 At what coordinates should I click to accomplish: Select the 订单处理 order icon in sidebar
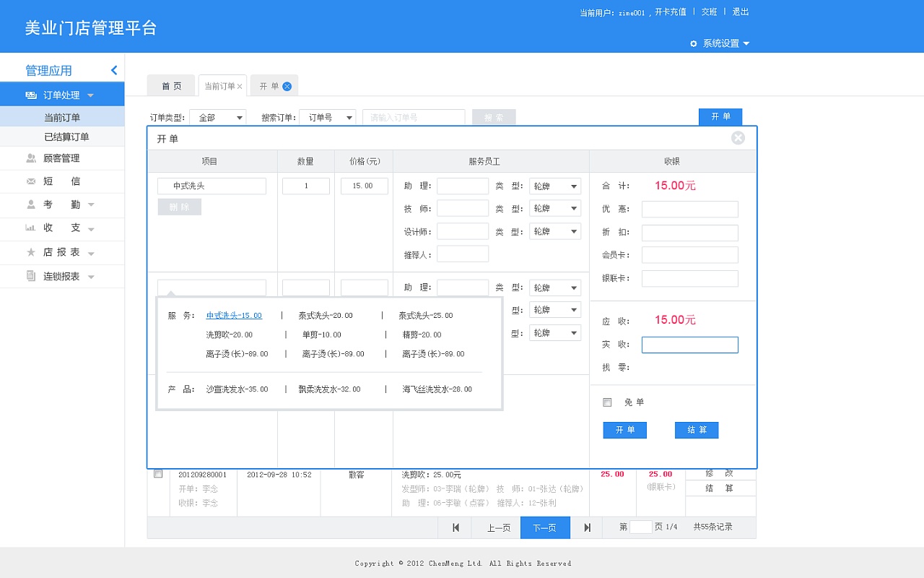30,95
